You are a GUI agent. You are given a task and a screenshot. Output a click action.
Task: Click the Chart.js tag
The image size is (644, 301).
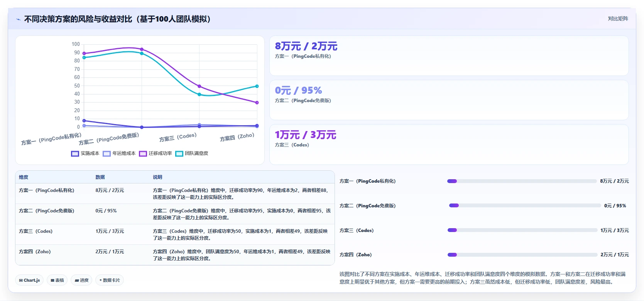point(29,280)
